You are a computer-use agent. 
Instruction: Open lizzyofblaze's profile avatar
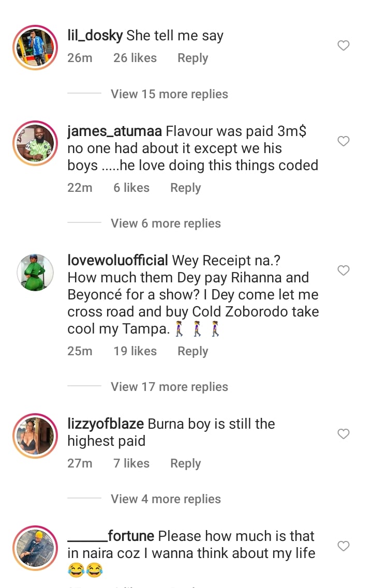coord(35,436)
